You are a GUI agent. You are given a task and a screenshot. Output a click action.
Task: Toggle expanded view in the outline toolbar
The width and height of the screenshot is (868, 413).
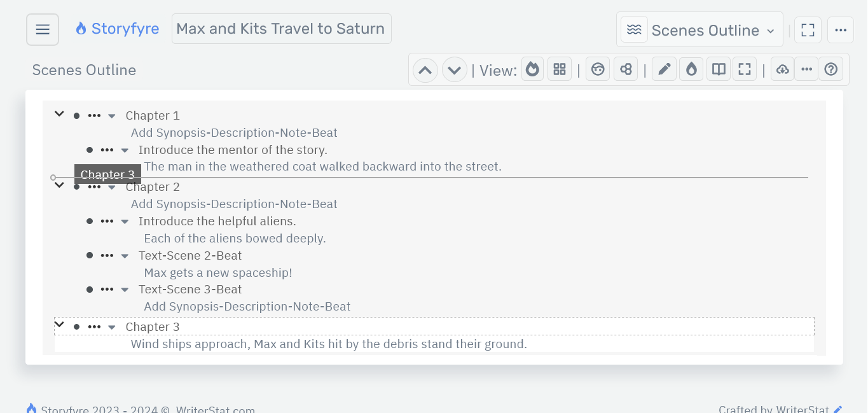click(745, 69)
